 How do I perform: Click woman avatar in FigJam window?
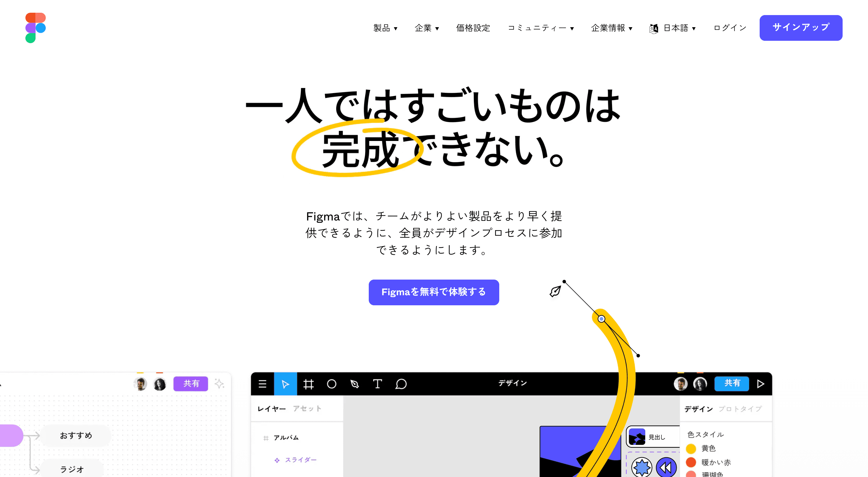pos(160,384)
